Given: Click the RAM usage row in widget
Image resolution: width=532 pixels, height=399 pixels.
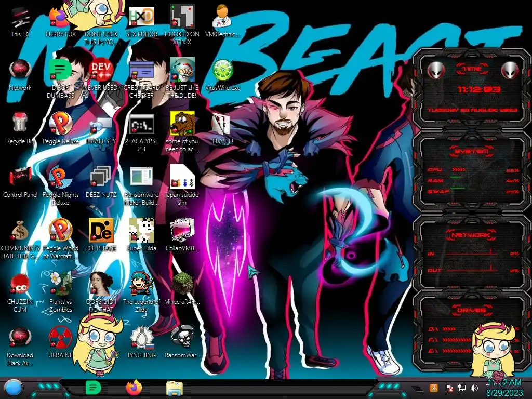Looking at the screenshot, I should click(473, 180).
